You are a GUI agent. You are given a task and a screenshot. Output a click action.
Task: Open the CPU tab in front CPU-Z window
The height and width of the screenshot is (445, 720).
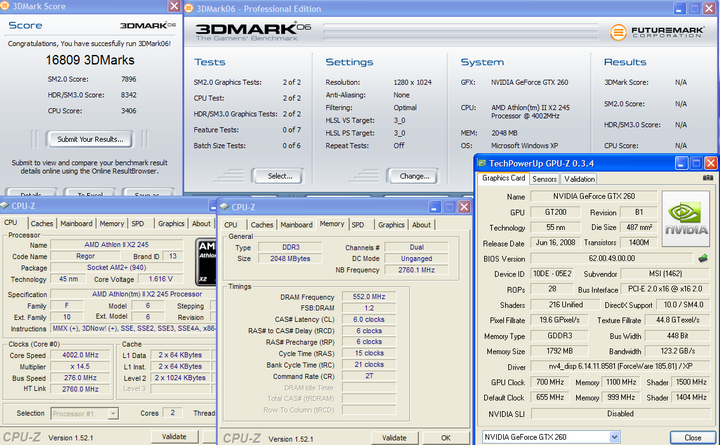point(231,225)
